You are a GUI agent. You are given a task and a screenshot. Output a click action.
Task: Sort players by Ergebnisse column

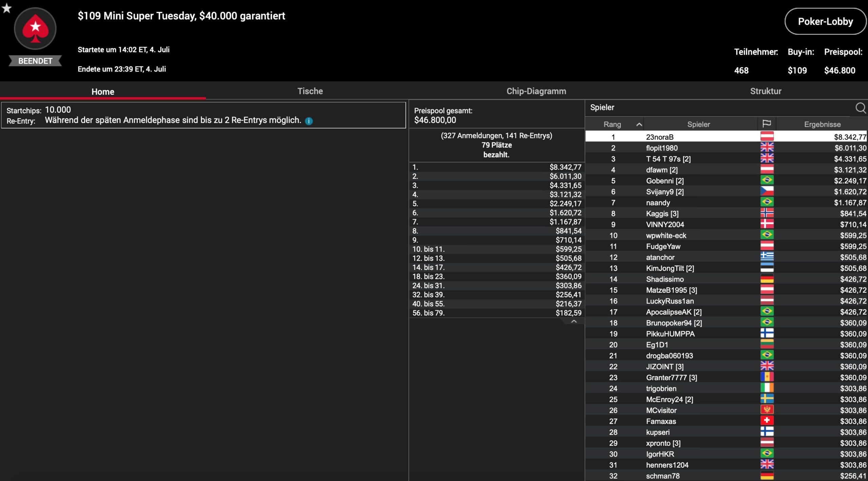822,124
